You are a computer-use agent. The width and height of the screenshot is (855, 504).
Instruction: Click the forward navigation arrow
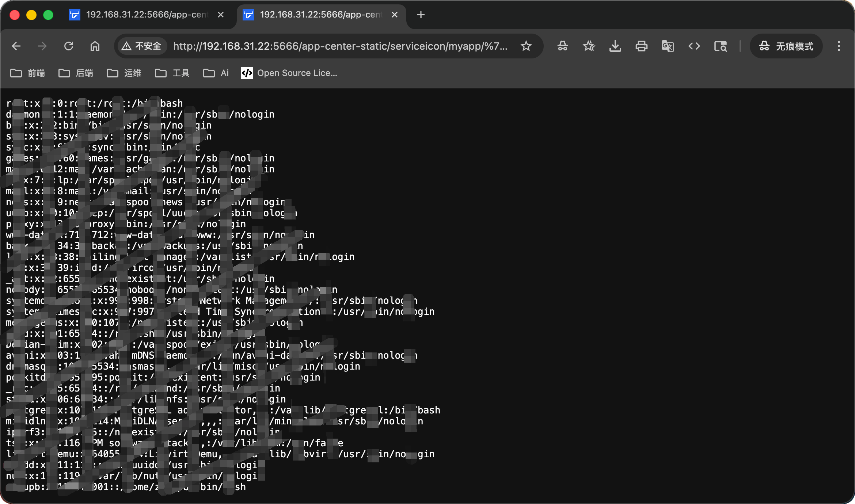coord(42,46)
